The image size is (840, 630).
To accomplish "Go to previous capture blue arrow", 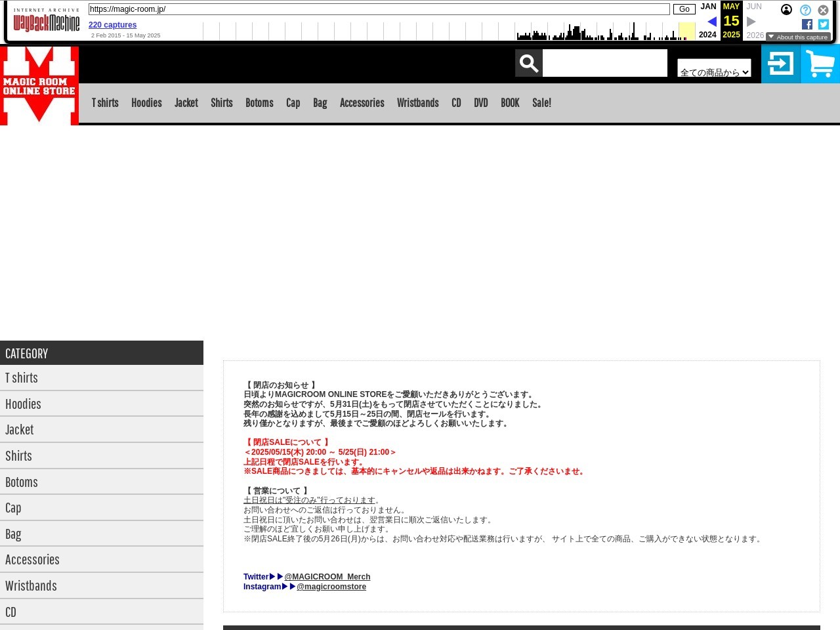I will tap(711, 22).
